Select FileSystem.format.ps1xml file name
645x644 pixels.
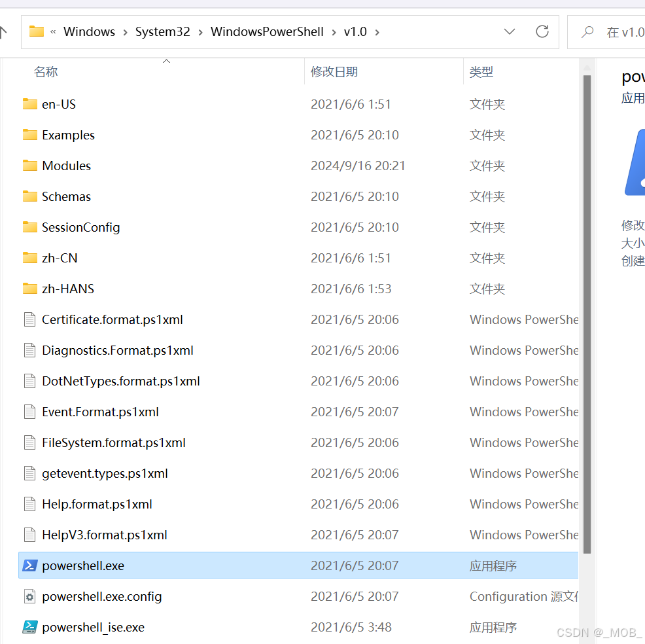point(114,443)
